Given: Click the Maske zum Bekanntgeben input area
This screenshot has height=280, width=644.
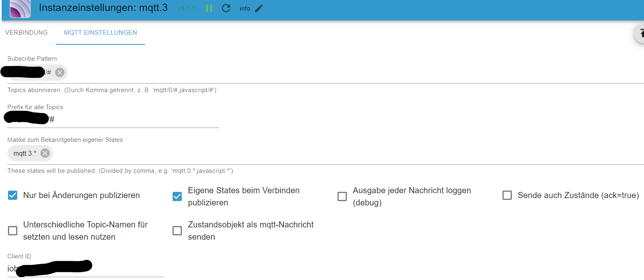Looking at the screenshot, I should [326, 153].
